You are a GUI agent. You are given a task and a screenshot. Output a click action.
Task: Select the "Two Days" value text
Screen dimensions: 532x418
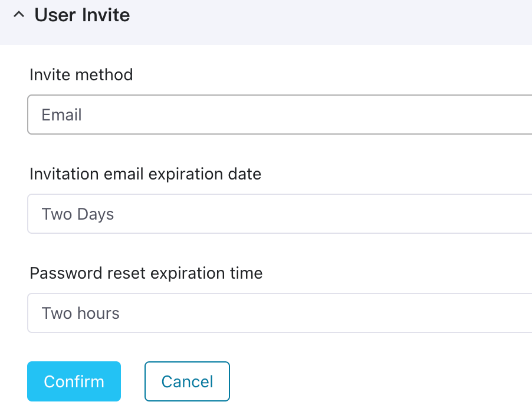pos(78,214)
